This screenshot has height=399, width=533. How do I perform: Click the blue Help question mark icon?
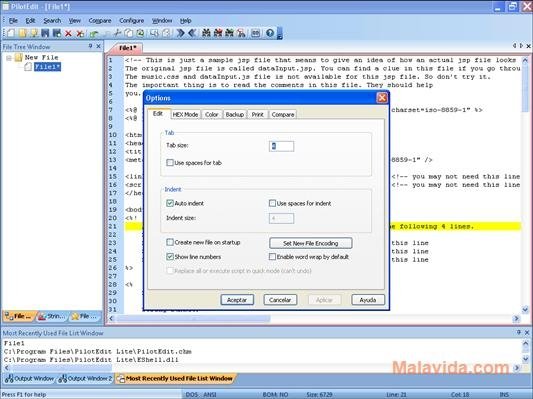point(270,33)
